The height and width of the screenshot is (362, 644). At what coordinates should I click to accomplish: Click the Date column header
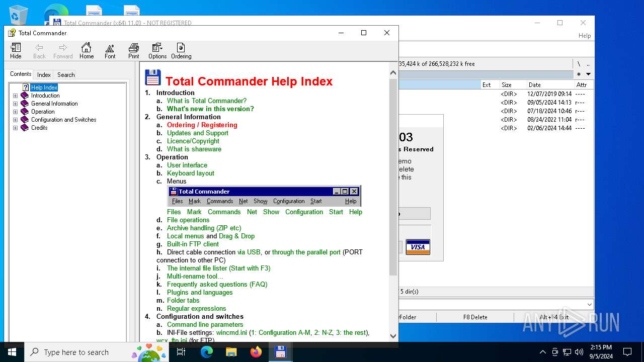[x=550, y=85]
